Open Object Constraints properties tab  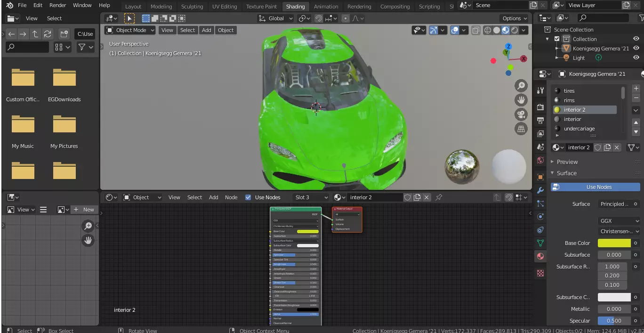click(x=540, y=230)
